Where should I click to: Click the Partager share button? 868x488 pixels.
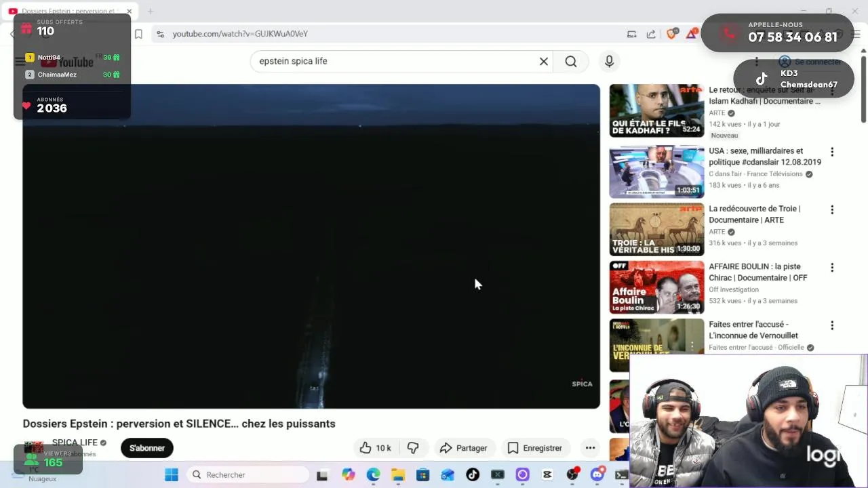point(464,448)
